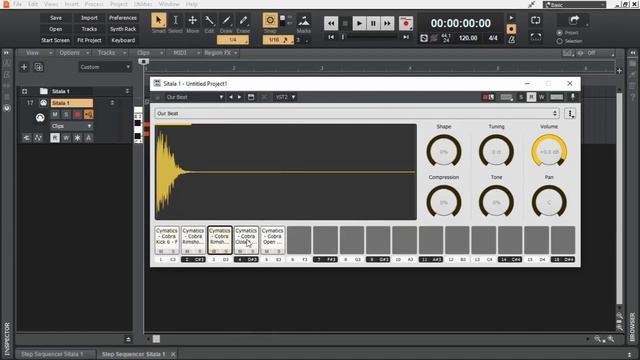The width and height of the screenshot is (640, 360).
Task: Jump to project end
Action: [406, 37]
